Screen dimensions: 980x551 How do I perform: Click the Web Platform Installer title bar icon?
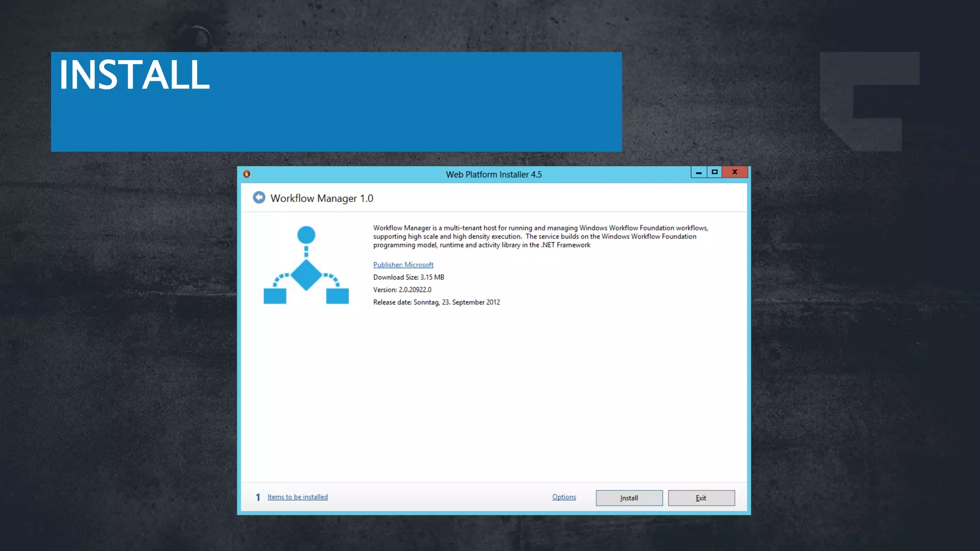pos(247,174)
